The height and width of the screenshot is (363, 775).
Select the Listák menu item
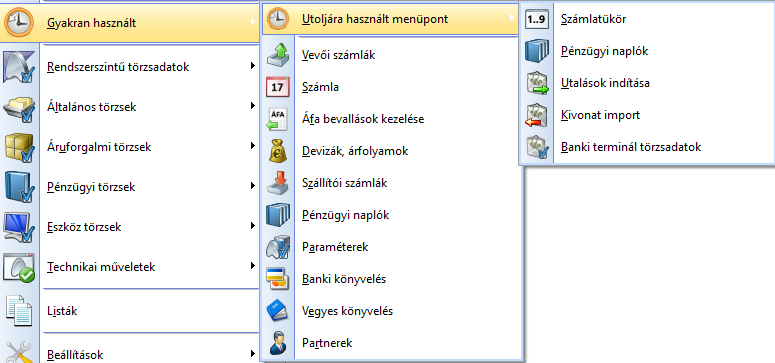point(130,311)
